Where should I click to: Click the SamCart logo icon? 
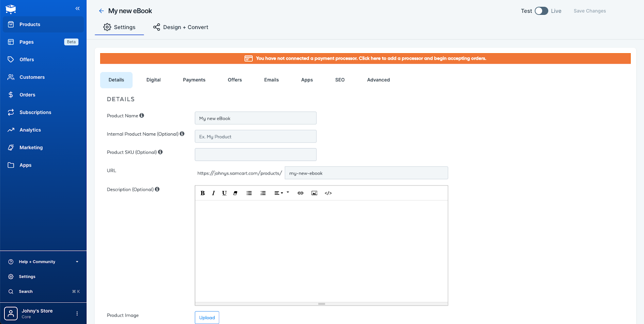click(11, 9)
